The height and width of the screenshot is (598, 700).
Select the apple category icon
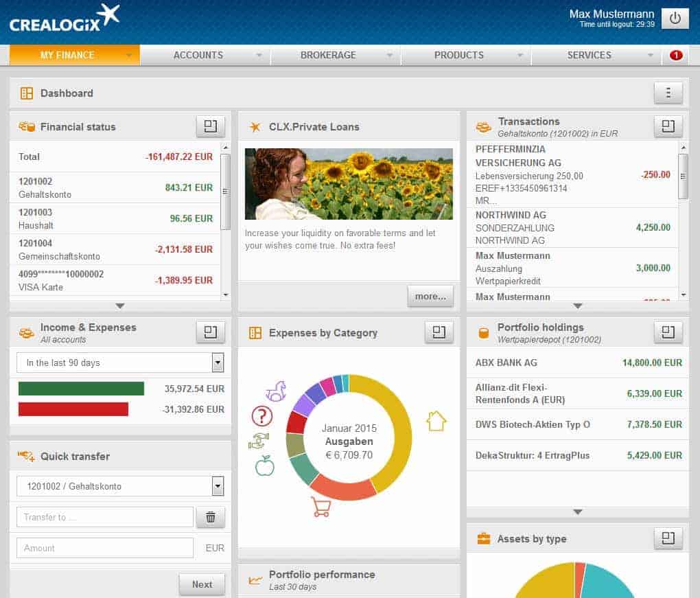(264, 465)
